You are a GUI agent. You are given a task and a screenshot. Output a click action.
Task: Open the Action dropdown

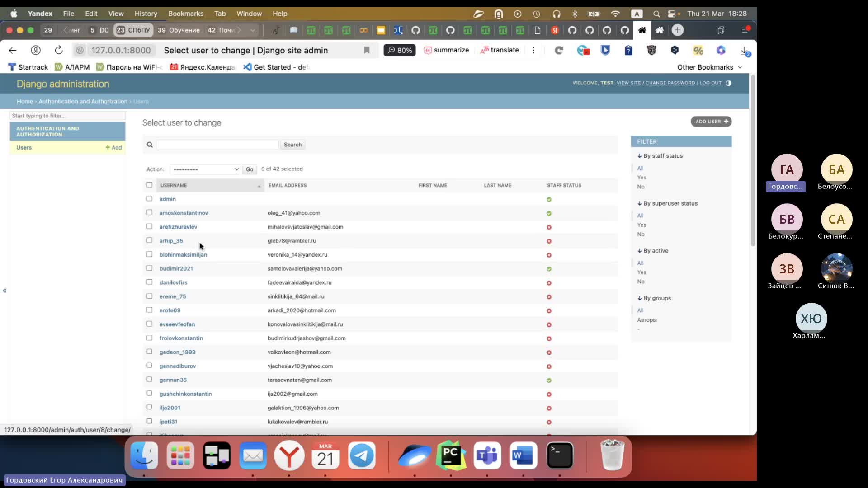point(205,169)
